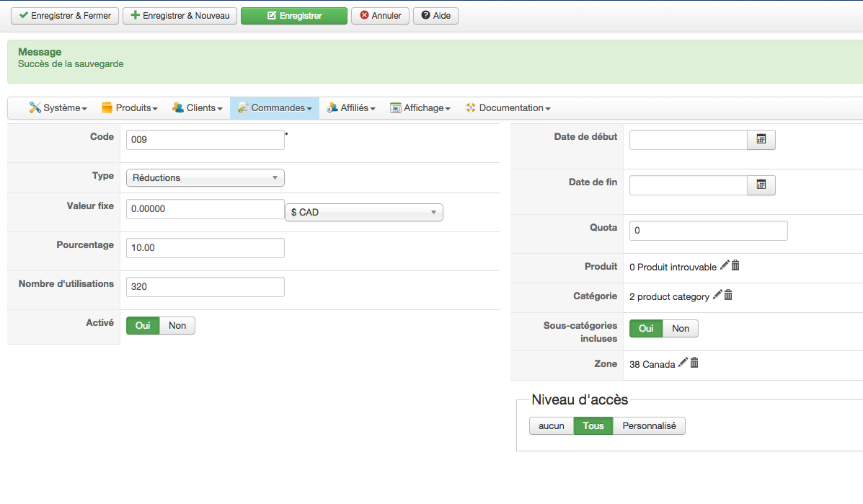Click the '0 Produit introuvable' text
The image size is (863, 504).
click(673, 267)
